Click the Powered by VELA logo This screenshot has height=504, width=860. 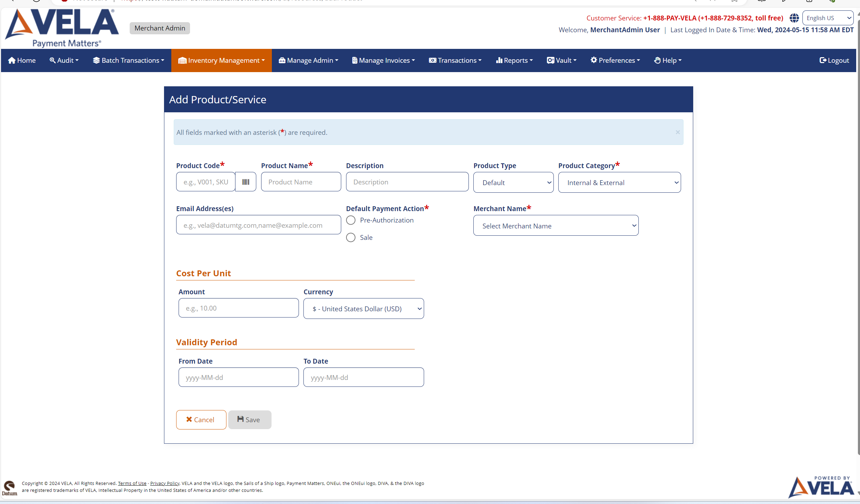pos(821,487)
